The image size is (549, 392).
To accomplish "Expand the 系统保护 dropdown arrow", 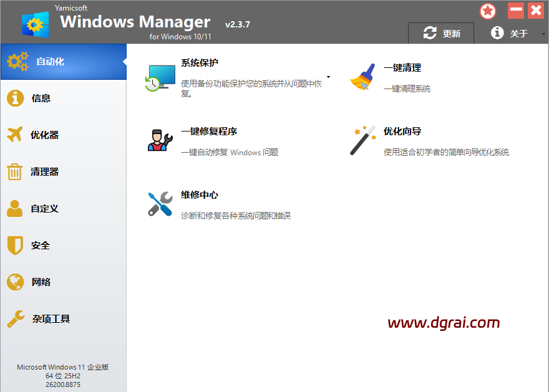I will (x=328, y=77).
